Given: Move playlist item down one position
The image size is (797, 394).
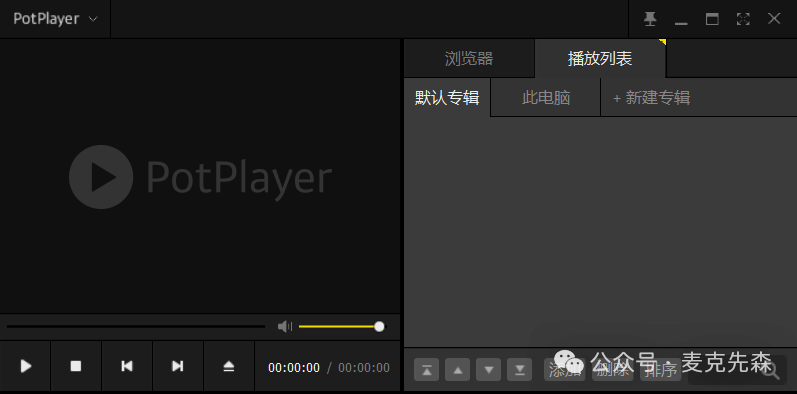Looking at the screenshot, I should pyautogui.click(x=488, y=370).
